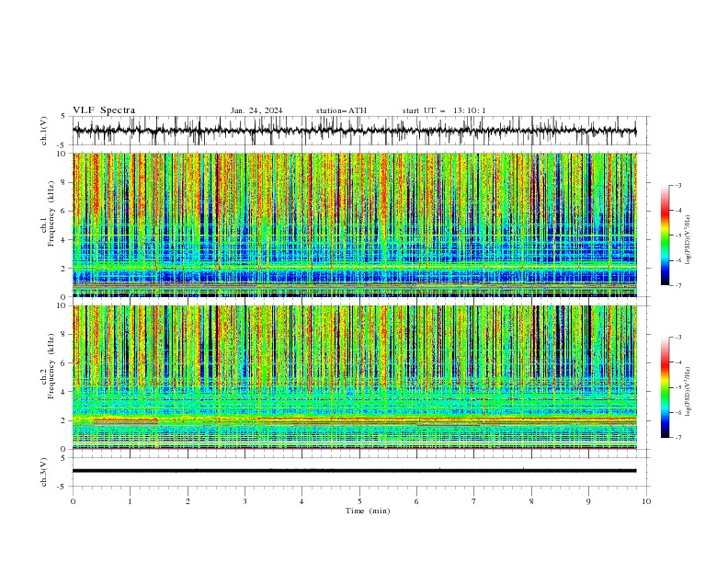Image resolution: width=728 pixels, height=563 pixels.
Task: Click the ch.1 voltage waveform trace
Action: pyautogui.click(x=354, y=131)
